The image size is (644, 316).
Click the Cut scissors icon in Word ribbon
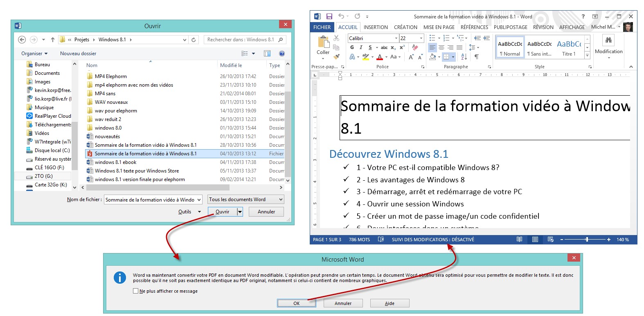click(336, 38)
